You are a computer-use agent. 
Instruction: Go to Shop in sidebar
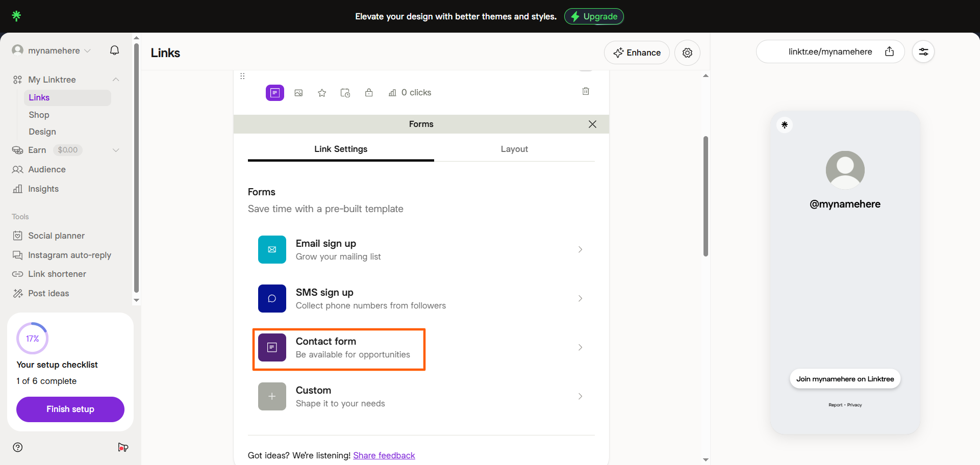pyautogui.click(x=39, y=115)
